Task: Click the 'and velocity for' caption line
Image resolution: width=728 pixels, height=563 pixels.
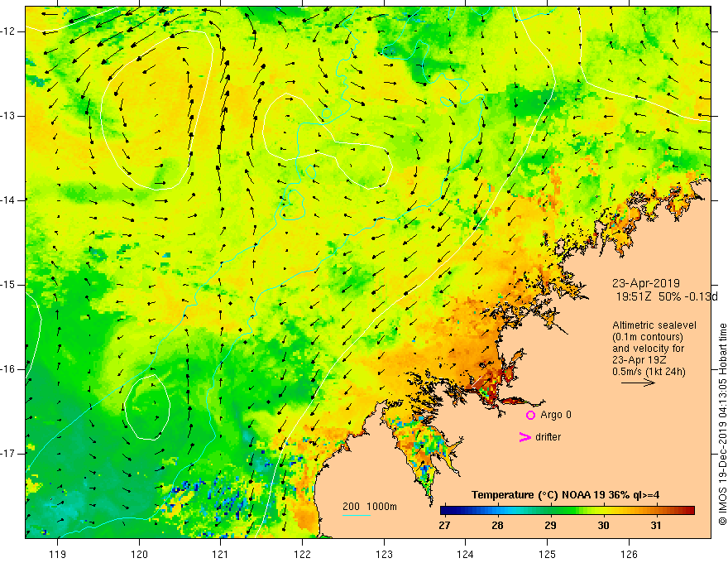Action: coord(648,349)
